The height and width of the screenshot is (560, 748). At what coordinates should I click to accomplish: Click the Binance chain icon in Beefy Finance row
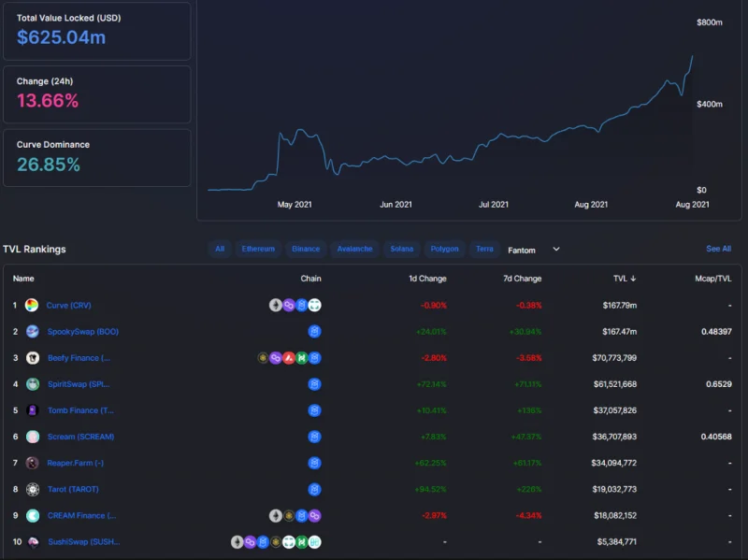point(263,358)
